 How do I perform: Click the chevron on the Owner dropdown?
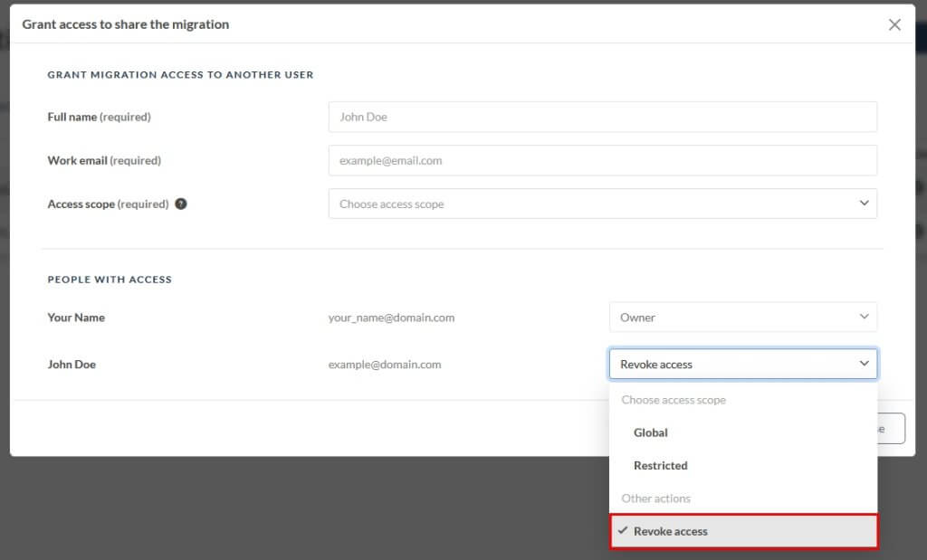click(864, 317)
